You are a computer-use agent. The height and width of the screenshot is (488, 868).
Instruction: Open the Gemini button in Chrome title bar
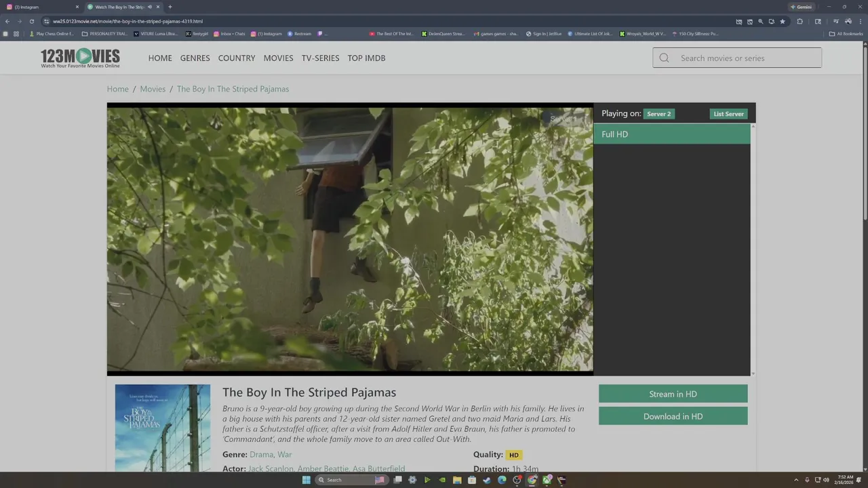pos(801,7)
